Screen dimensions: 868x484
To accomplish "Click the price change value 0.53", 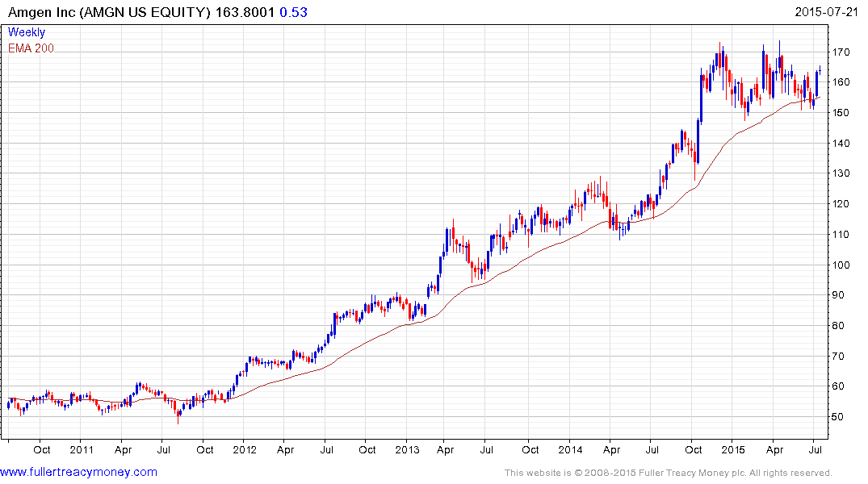I will (x=293, y=12).
